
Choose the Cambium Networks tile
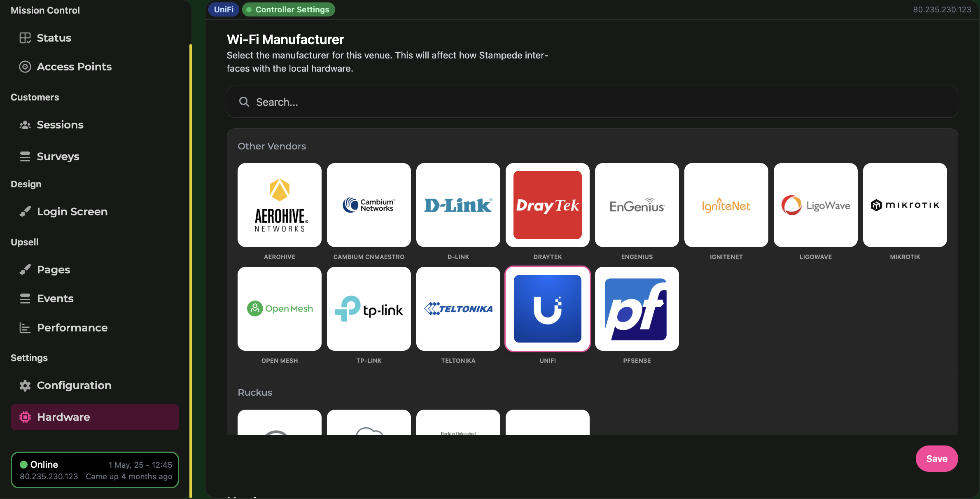[369, 205]
